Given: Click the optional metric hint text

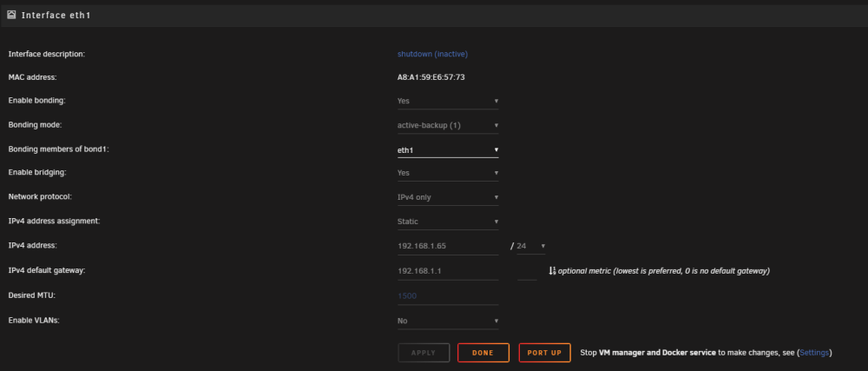Looking at the screenshot, I should coord(664,271).
